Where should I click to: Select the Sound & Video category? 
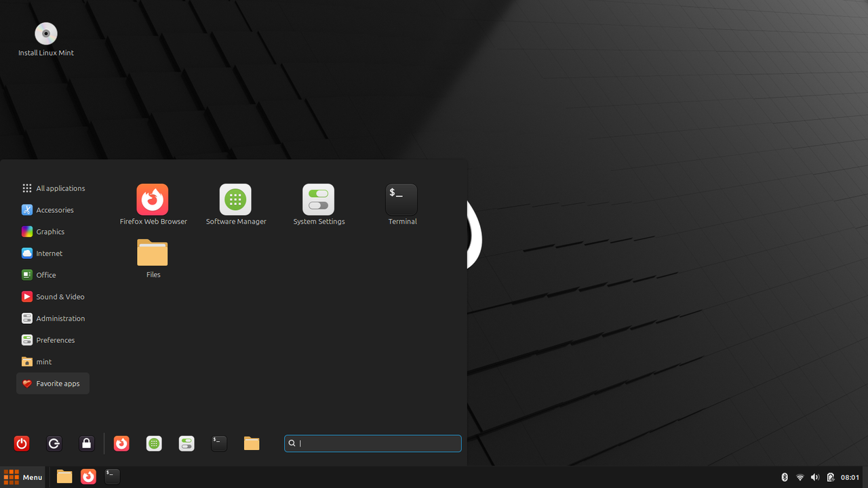53,297
